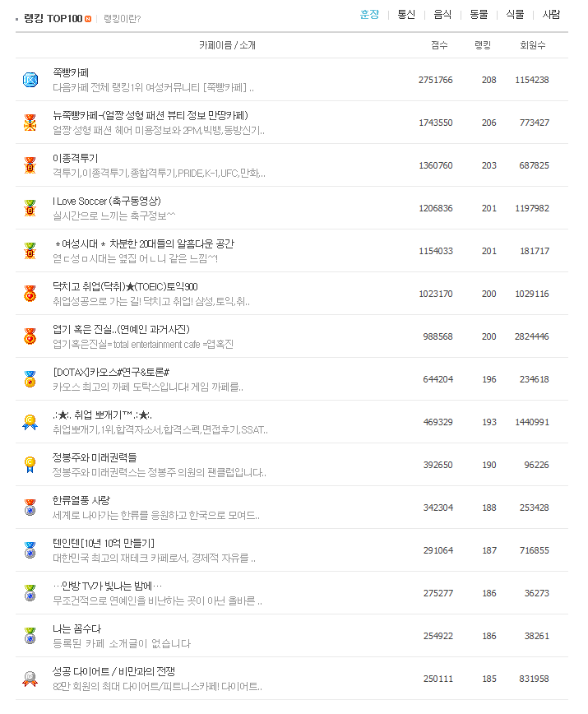Click the blue diamond icon beside 쭉빵카페
This screenshot has width=588, height=714.
click(30, 80)
